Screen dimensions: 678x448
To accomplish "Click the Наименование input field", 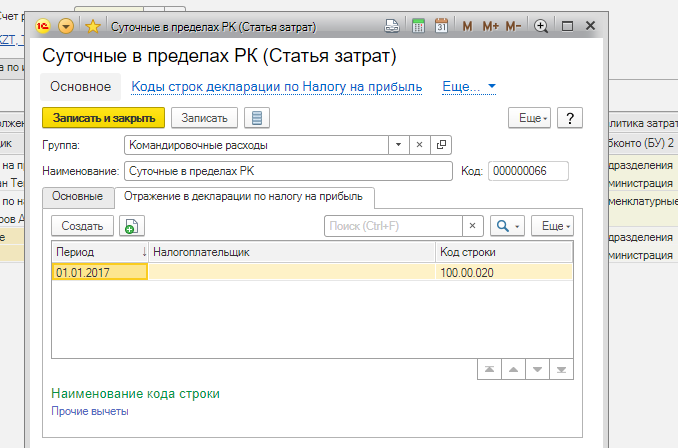I will point(288,171).
